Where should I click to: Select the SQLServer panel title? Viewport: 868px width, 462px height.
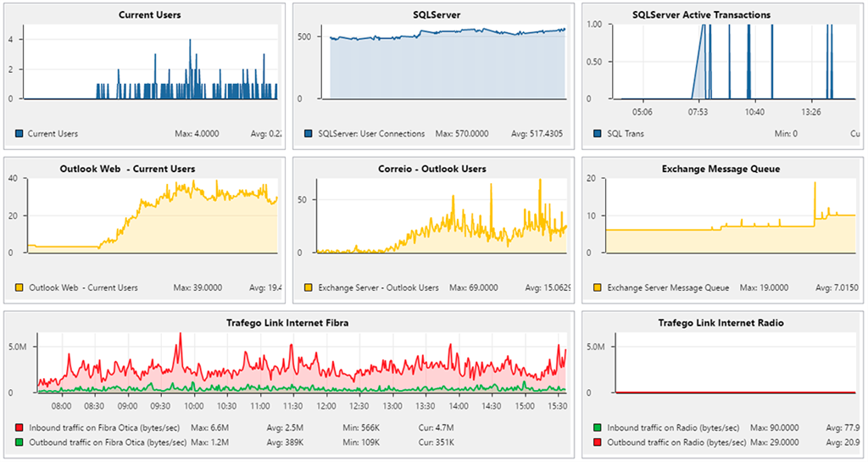coord(437,15)
